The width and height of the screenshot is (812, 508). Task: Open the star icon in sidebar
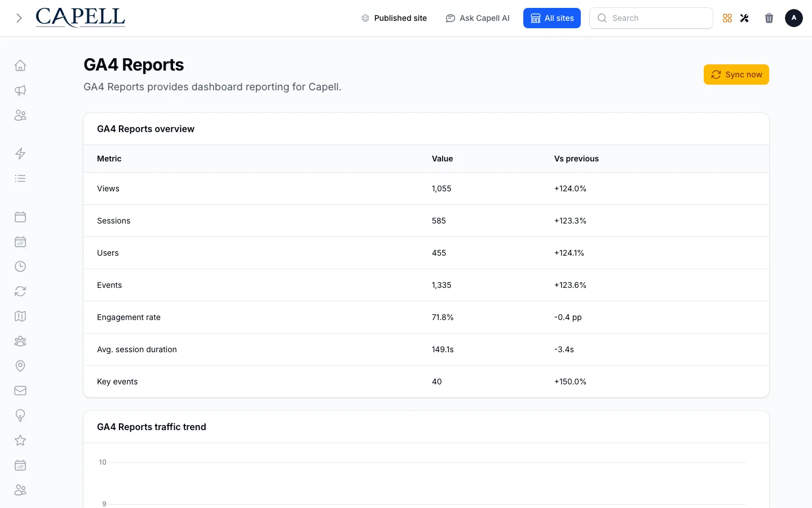pos(20,440)
